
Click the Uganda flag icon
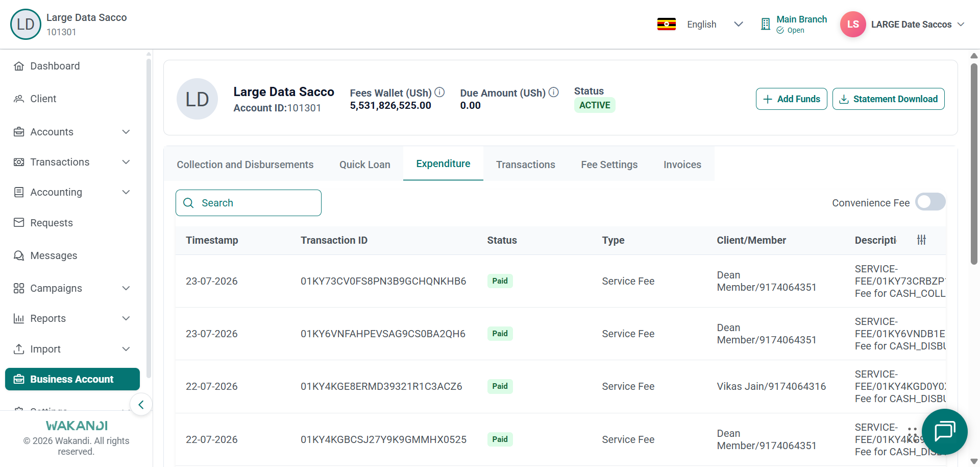click(x=667, y=24)
